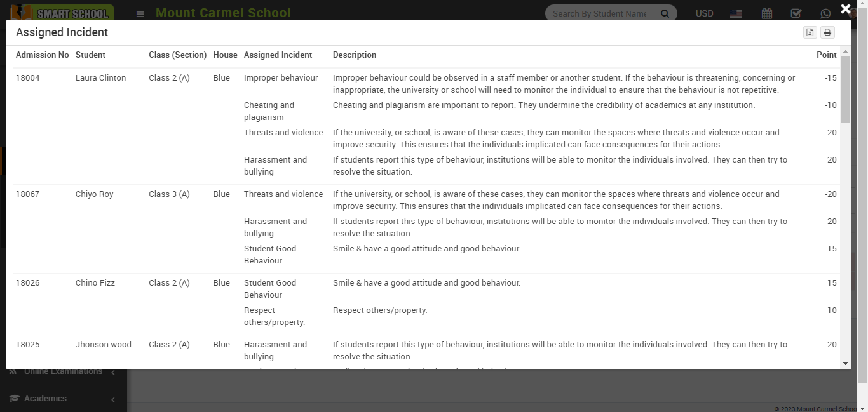868x412 pixels.
Task: Expand the Online Examinations sidebar menu
Action: pyautogui.click(x=62, y=372)
